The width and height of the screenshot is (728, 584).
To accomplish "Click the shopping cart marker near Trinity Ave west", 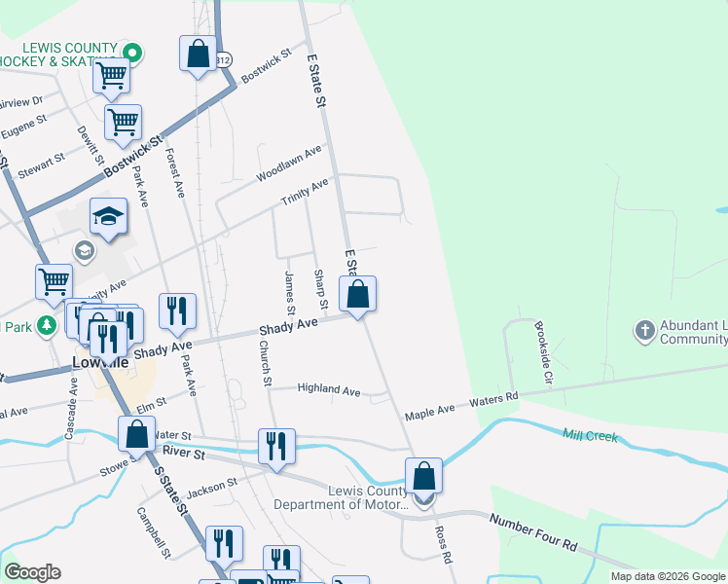I will [55, 283].
